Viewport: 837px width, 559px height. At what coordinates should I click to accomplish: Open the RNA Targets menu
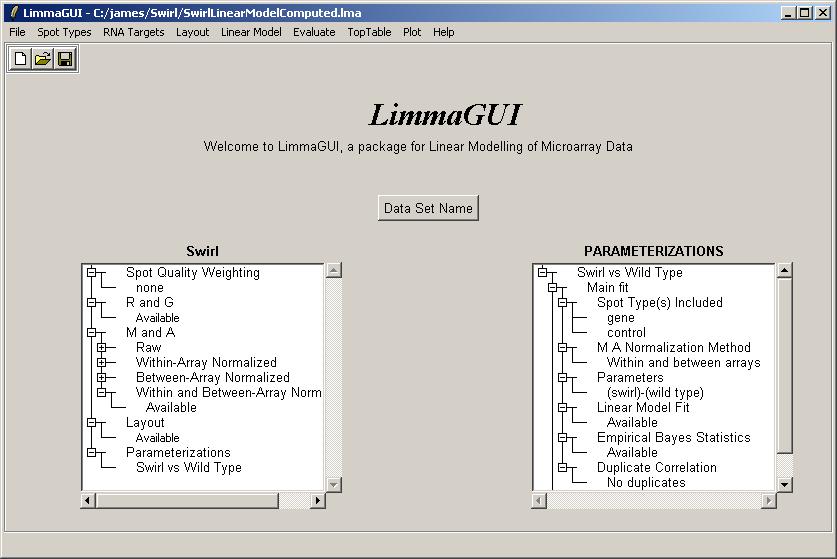pos(133,32)
